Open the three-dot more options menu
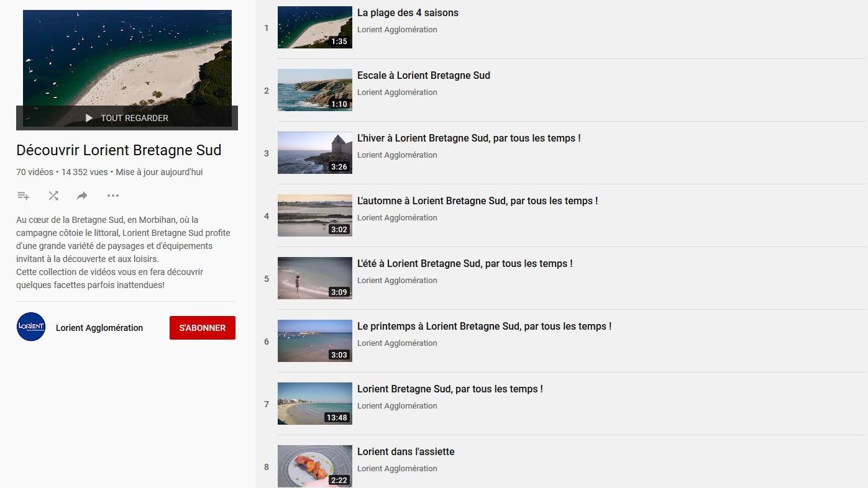868x488 pixels. tap(112, 196)
